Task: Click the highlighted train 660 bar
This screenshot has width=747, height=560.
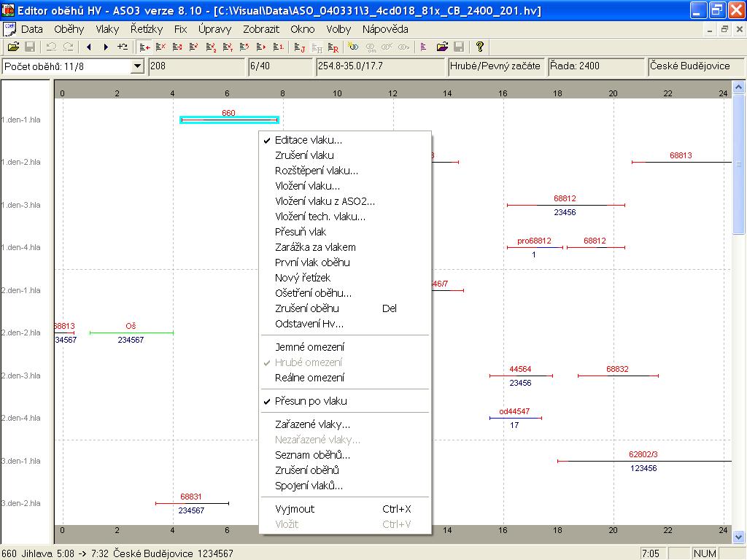Action: point(229,120)
